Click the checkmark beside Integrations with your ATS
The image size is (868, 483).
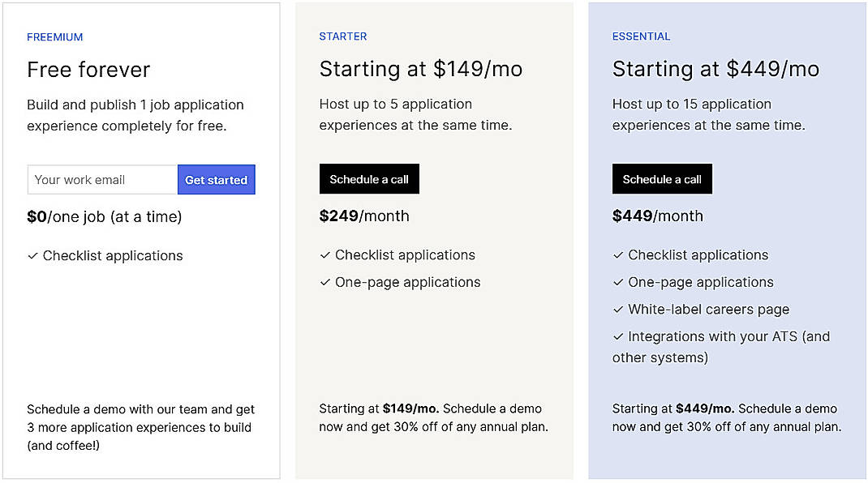617,336
